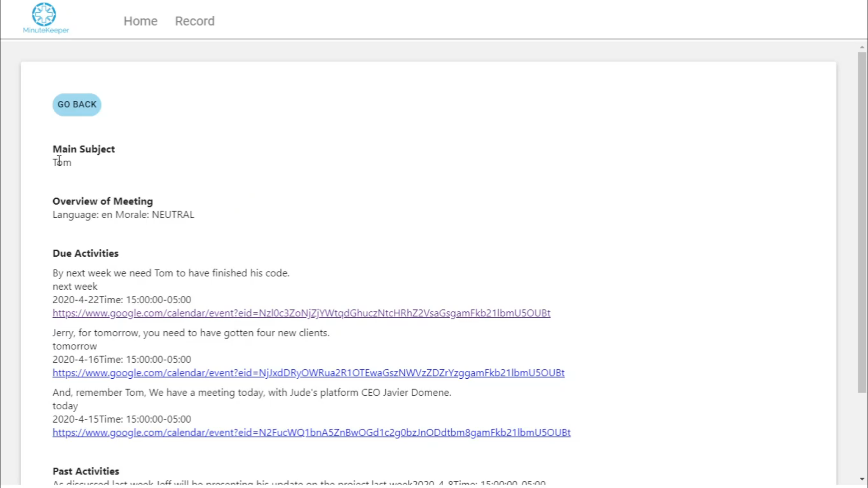Click the vertical scrollbar thumb
The height and width of the screenshot is (488, 868).
(x=862, y=221)
